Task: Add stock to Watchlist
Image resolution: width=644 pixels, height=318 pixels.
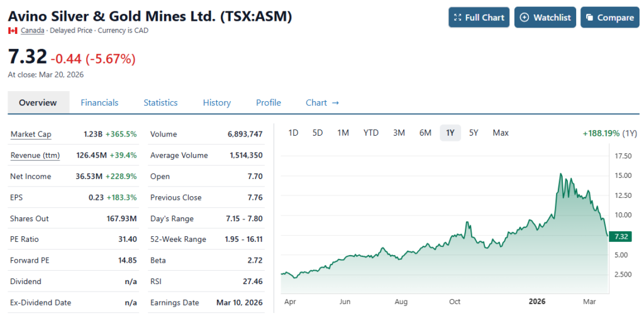Action: 545,18
